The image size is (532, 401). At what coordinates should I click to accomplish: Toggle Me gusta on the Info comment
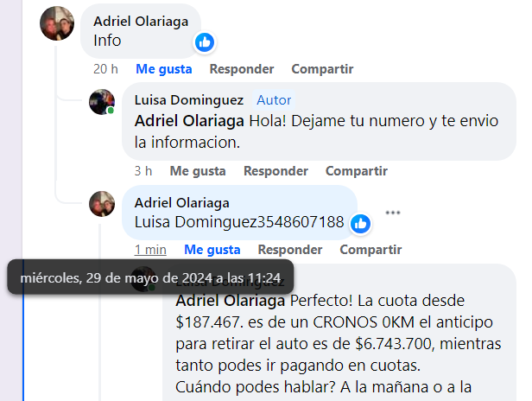coord(164,69)
